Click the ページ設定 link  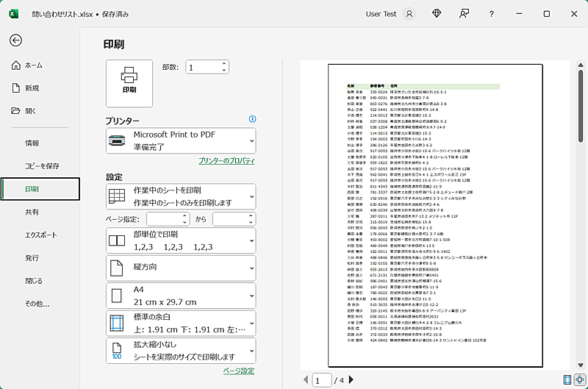239,371
